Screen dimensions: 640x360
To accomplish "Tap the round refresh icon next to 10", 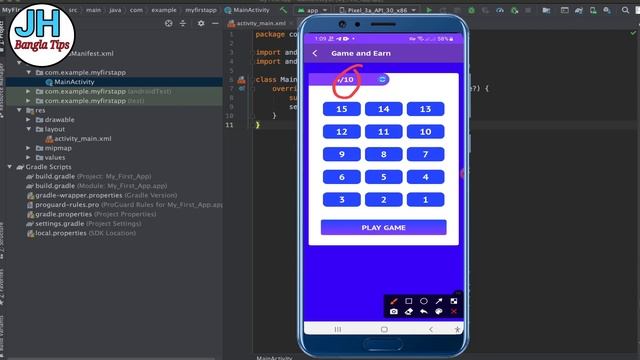I will (382, 79).
